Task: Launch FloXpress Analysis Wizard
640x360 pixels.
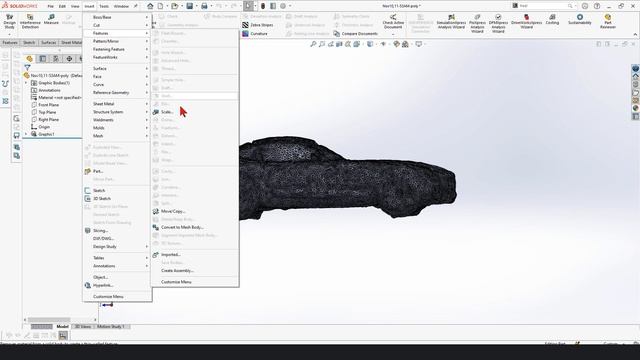Action: click(477, 23)
